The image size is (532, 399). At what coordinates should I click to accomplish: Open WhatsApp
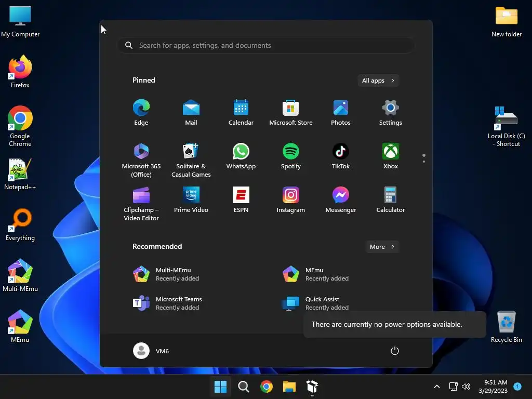(241, 156)
